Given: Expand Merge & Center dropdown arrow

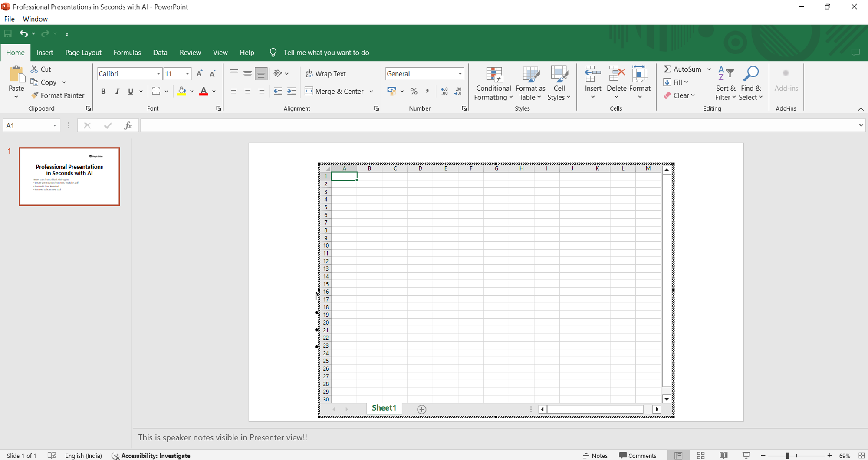Looking at the screenshot, I should click(x=372, y=91).
